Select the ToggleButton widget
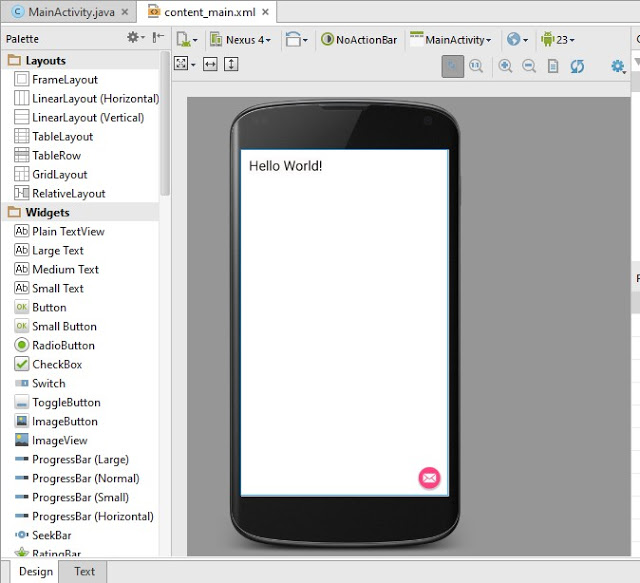This screenshot has width=640, height=583. pyautogui.click(x=57, y=402)
